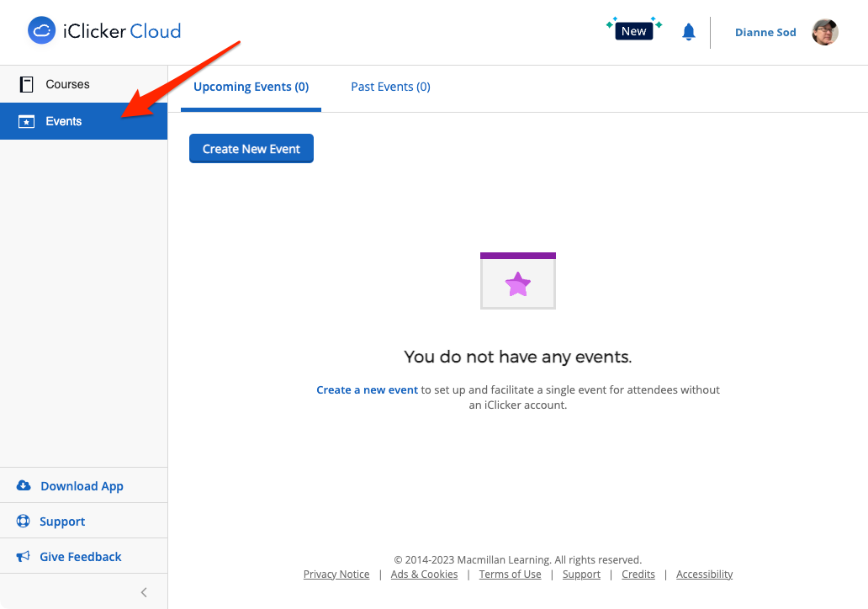This screenshot has height=609, width=868.
Task: Click the empty events star illustration
Action: [517, 283]
